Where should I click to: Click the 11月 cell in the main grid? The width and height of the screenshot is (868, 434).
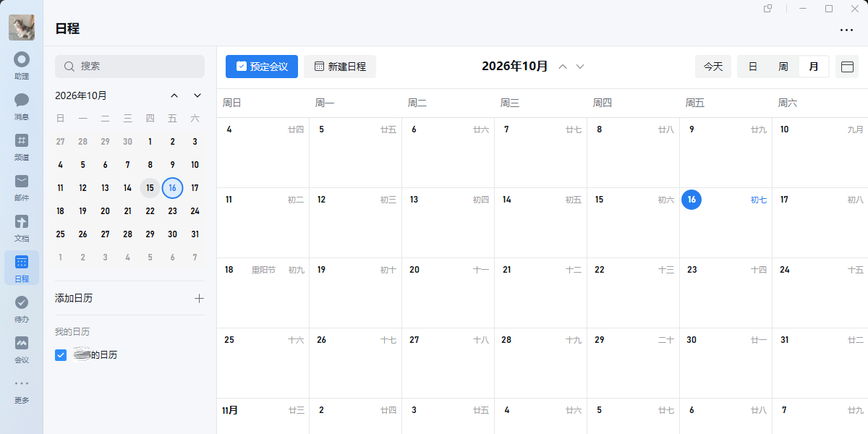tap(263, 416)
